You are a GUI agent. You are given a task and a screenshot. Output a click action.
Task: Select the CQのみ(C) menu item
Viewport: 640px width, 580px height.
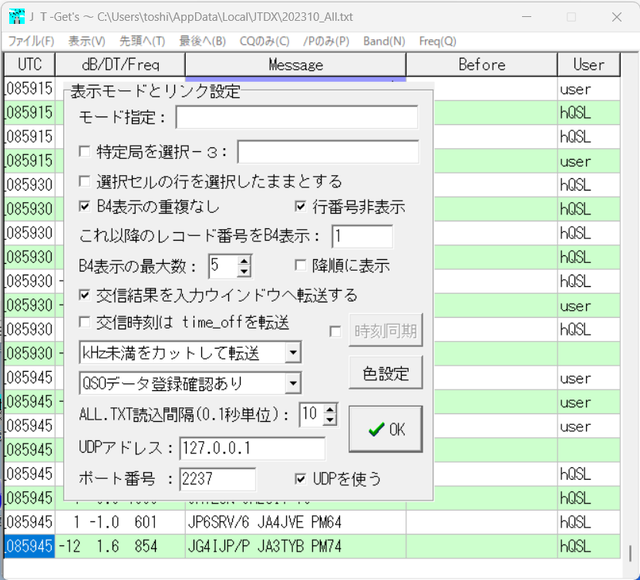click(x=264, y=41)
